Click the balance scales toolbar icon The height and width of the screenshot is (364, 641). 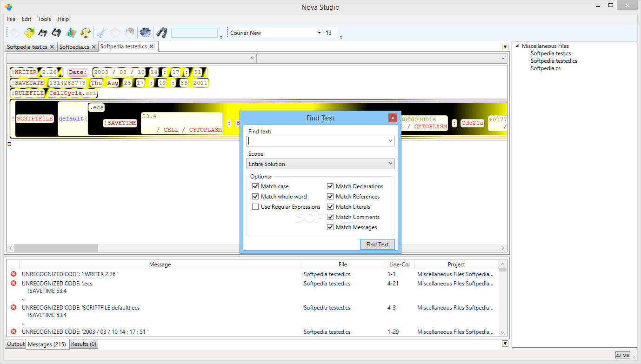click(x=85, y=33)
